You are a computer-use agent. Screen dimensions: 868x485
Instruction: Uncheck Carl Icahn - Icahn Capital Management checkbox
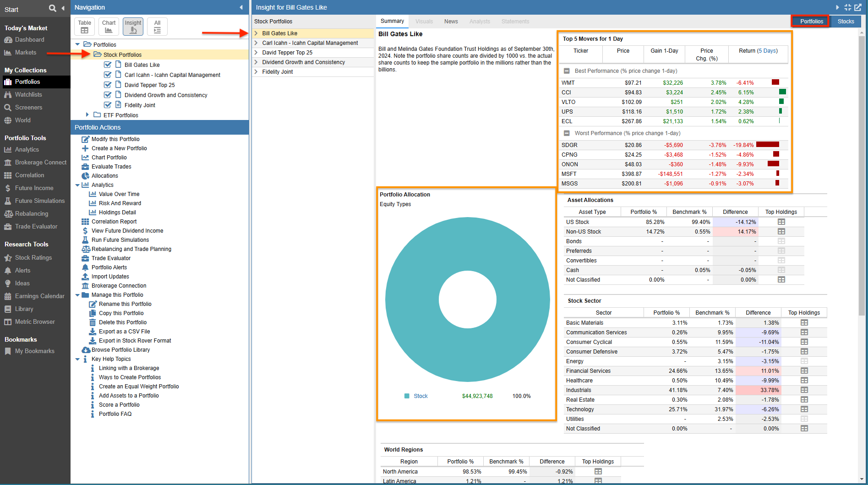108,75
